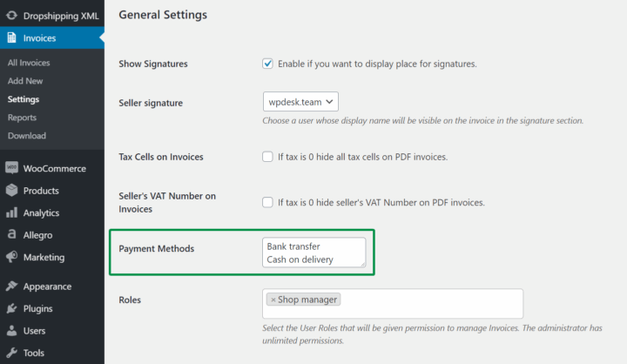Enable Tax Cells on Invoices checkbox
Image resolution: width=627 pixels, height=364 pixels.
tap(268, 157)
